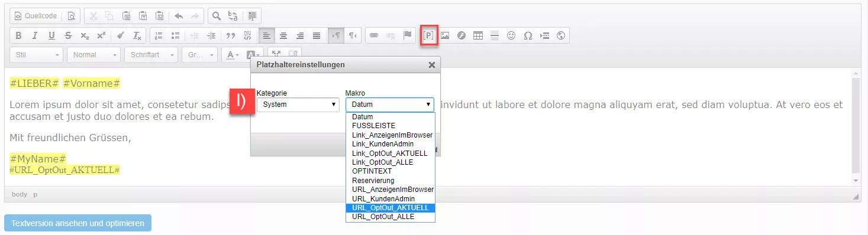
Task: Click the Redo arrow icon
Action: [195, 16]
